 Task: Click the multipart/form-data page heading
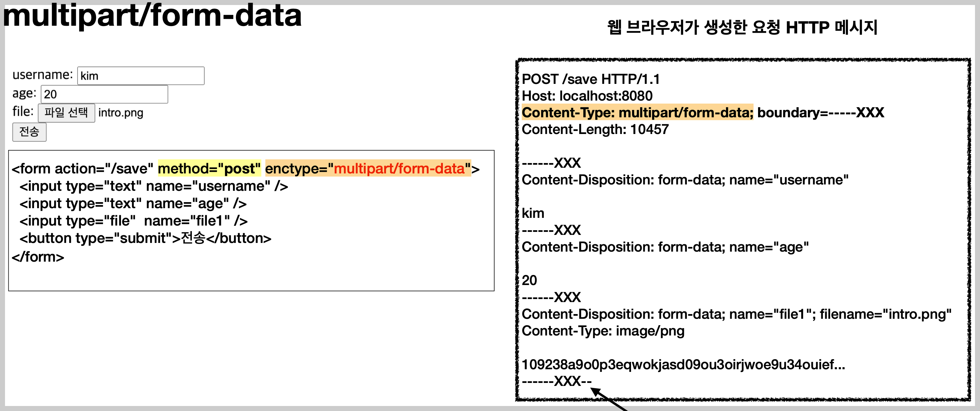(152, 16)
